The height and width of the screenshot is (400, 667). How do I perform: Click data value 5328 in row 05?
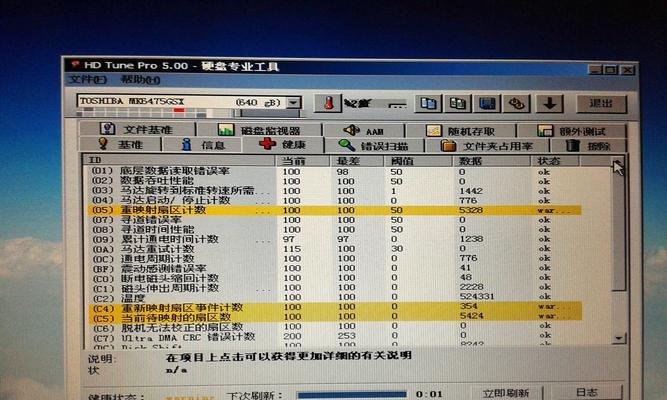click(471, 210)
